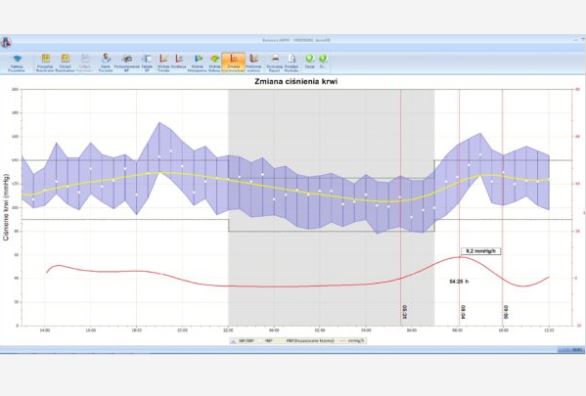Screen dimensions: 586x396
Task: Click the first green round toolbar icon
Action: point(309,59)
